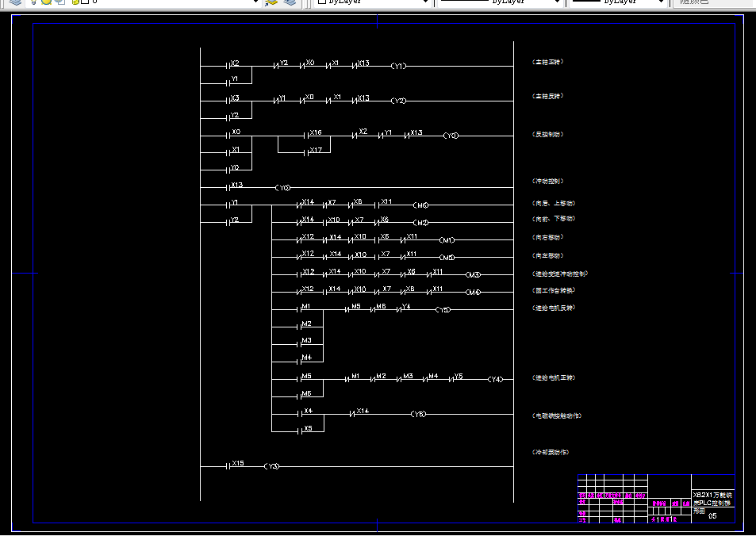Screen dimensions: 756x536
Task: Select the X16 contact label
Action: (316, 132)
